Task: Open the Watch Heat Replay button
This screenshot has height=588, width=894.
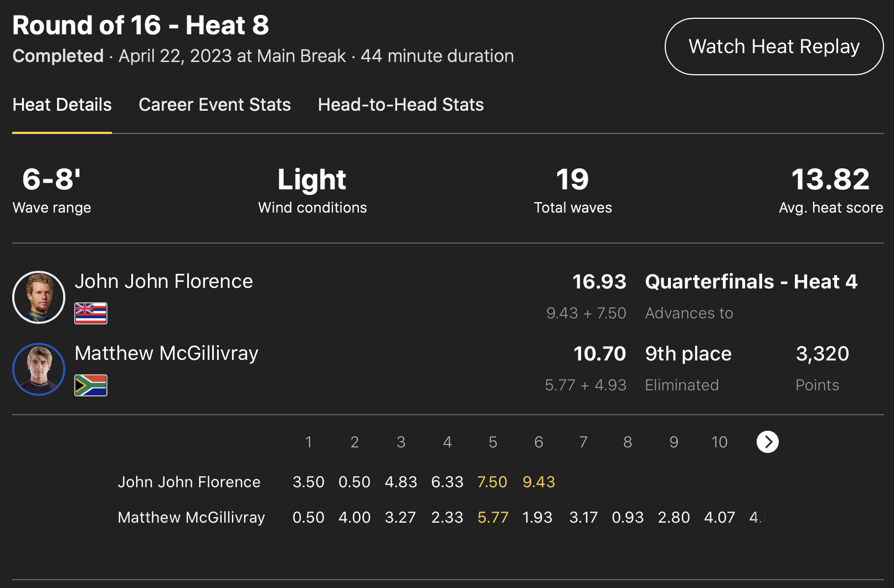Action: (774, 47)
